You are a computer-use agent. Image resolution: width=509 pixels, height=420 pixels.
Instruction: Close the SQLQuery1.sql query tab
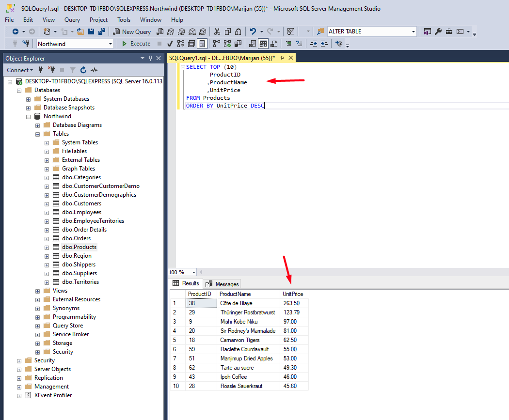(x=291, y=58)
